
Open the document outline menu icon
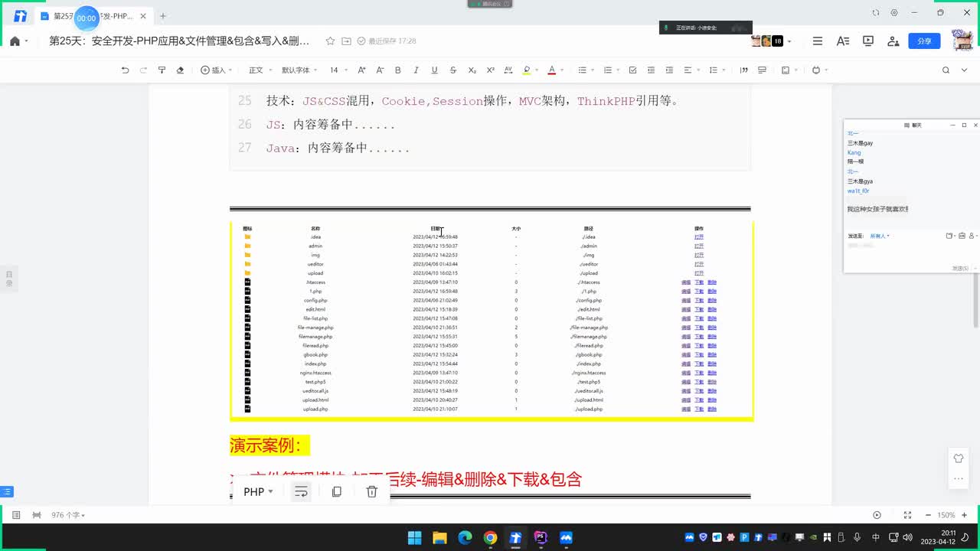(x=818, y=41)
